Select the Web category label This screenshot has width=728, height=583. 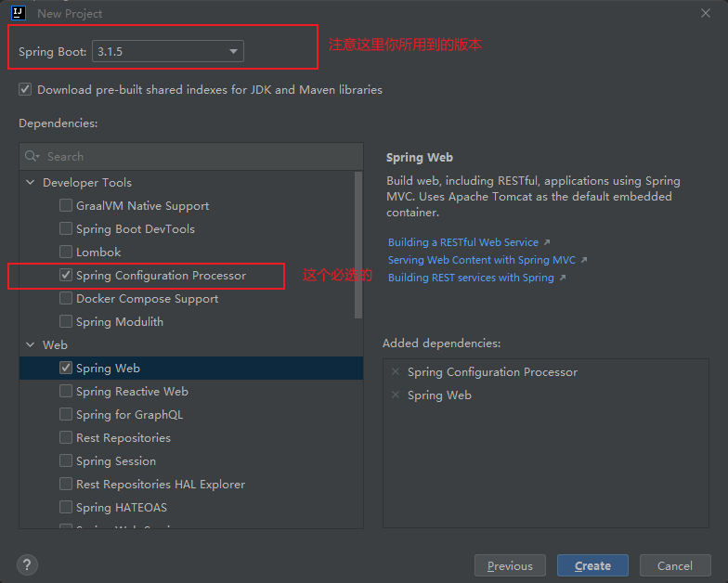pos(56,345)
